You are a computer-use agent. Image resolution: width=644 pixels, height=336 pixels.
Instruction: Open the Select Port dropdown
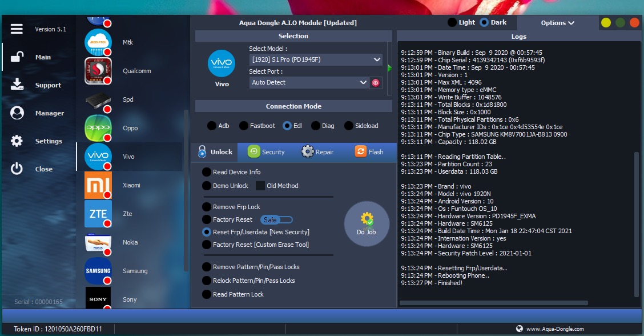(x=309, y=82)
